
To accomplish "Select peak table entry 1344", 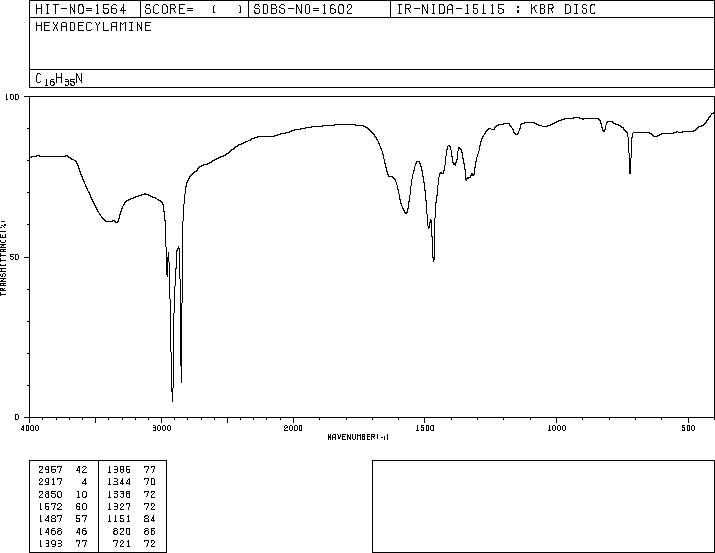I will tap(119, 481).
